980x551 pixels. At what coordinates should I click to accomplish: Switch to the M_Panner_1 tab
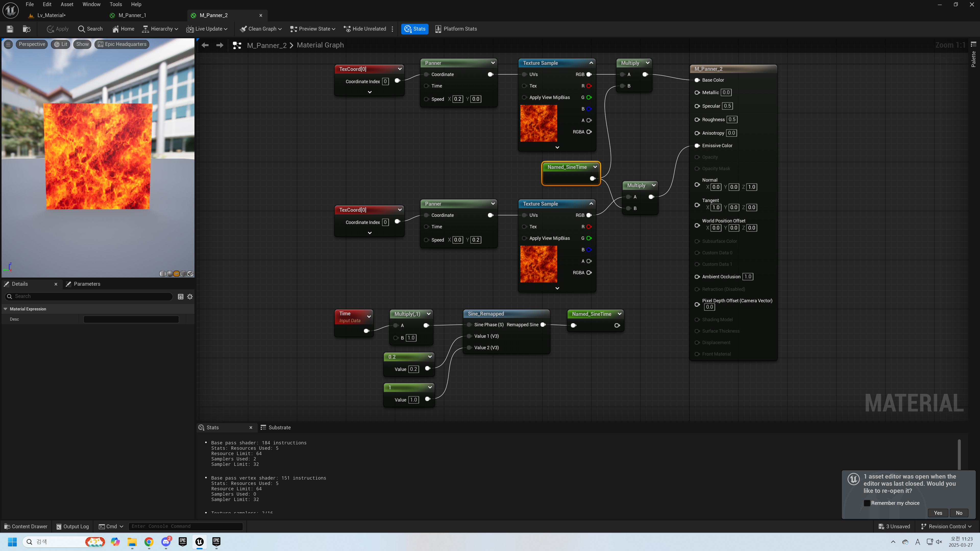132,15
